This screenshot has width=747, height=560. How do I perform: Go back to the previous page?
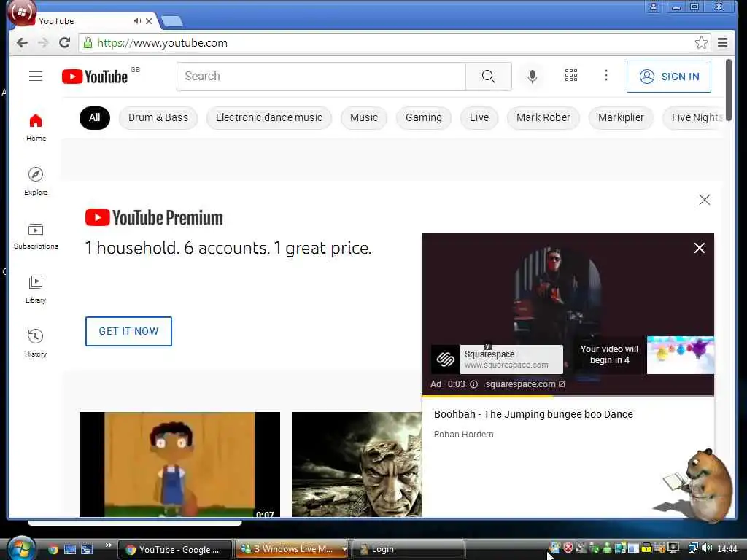tap(22, 43)
